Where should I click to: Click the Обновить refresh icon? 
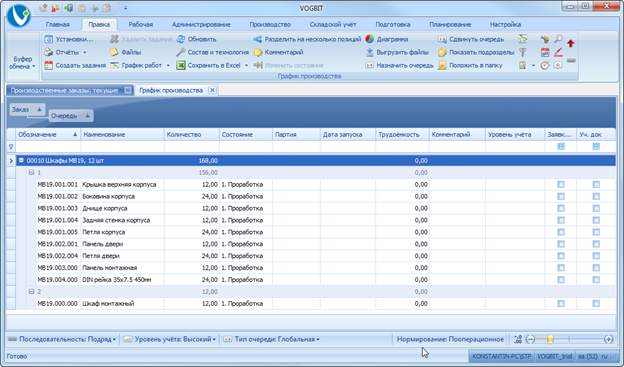point(181,39)
